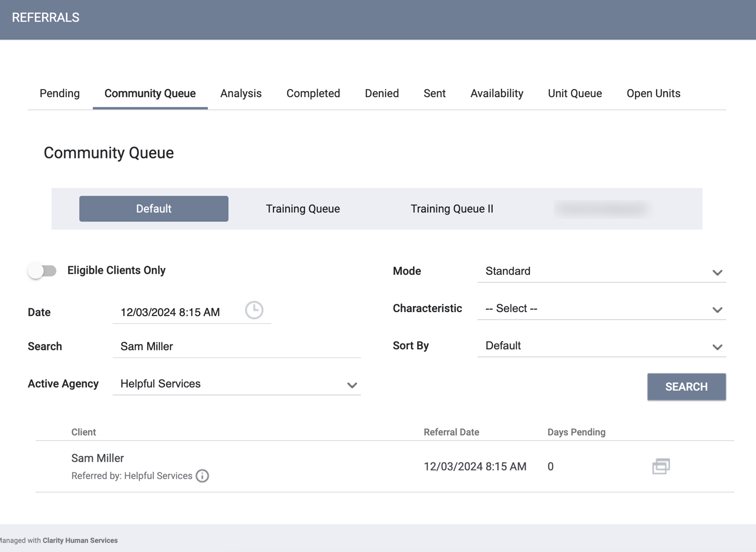Open the Unit Queue tab
This screenshot has height=552, width=756.
[x=574, y=93]
